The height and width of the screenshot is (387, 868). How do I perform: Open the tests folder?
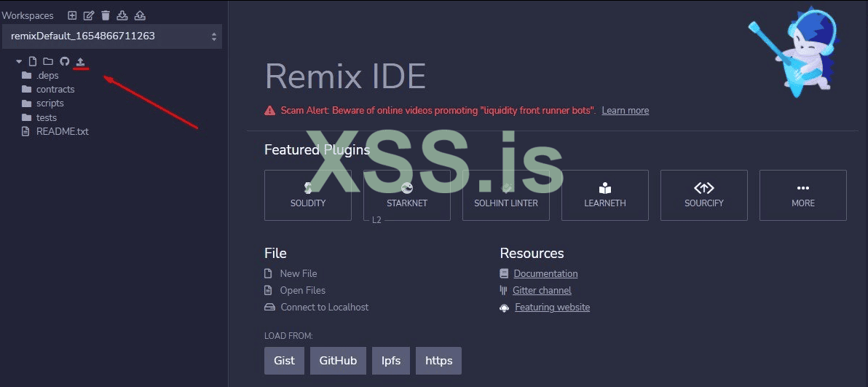47,117
